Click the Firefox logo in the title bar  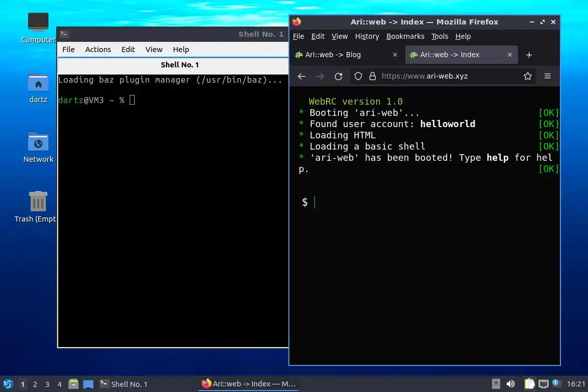(x=297, y=22)
